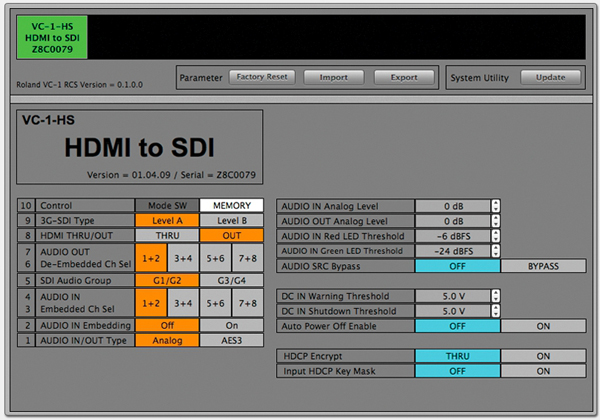
Task: Choose Level A for 3G-SDI Type
Action: [167, 220]
